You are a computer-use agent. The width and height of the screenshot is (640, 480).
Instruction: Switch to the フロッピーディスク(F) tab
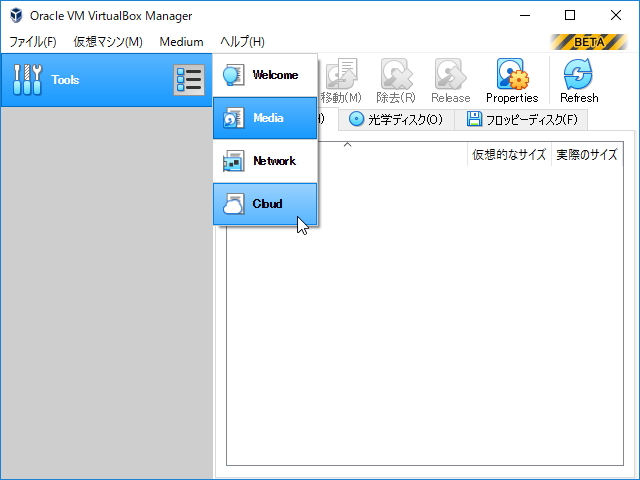[x=522, y=120]
